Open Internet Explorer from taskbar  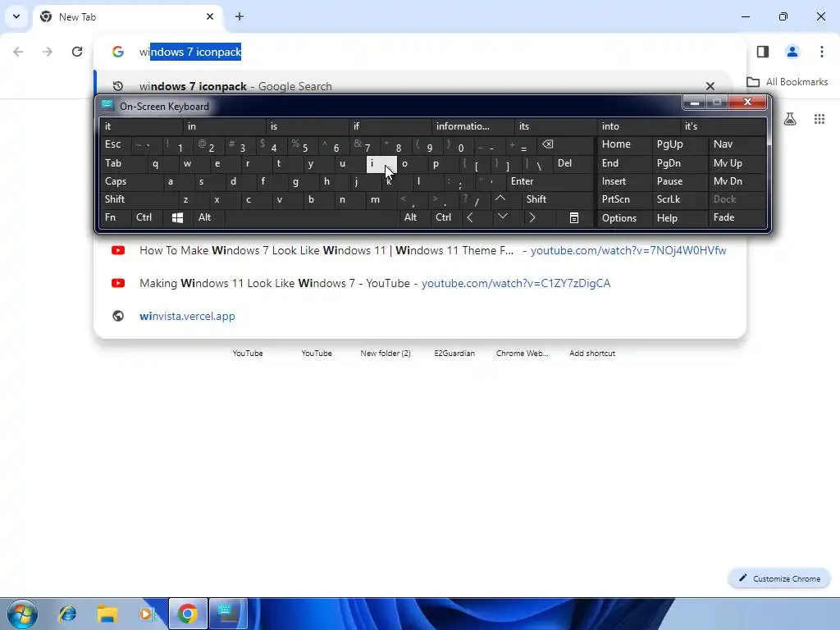click(x=67, y=614)
